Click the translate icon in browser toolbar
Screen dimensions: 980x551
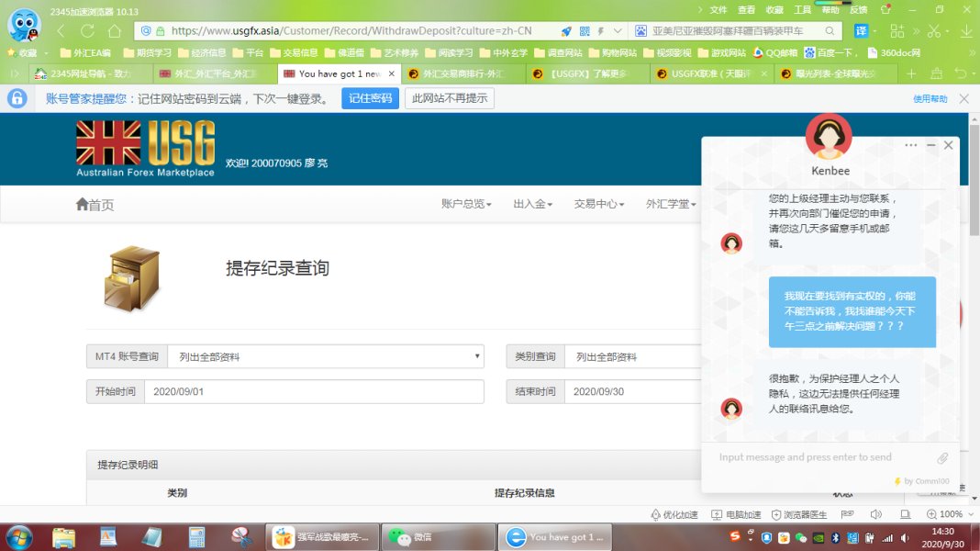tap(862, 30)
